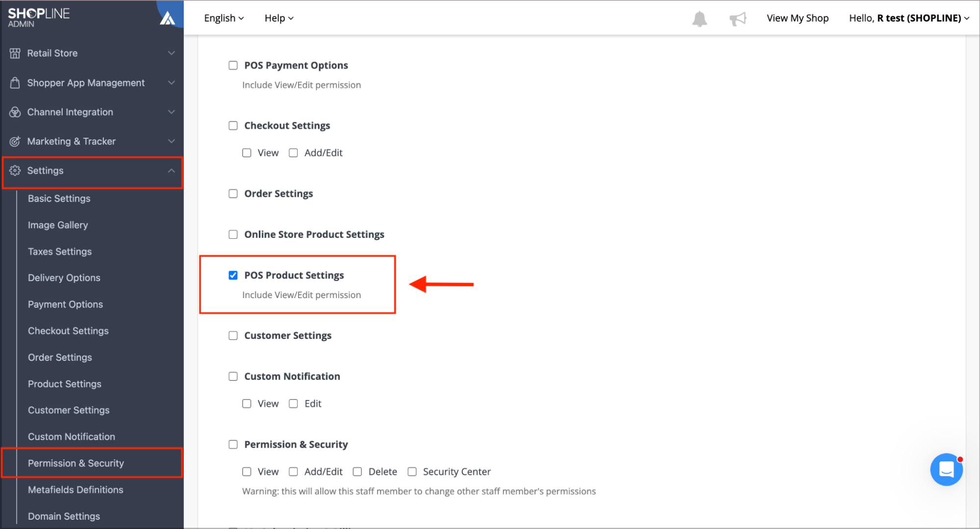
Task: Click Marketing & Tracker label
Action: coord(71,141)
